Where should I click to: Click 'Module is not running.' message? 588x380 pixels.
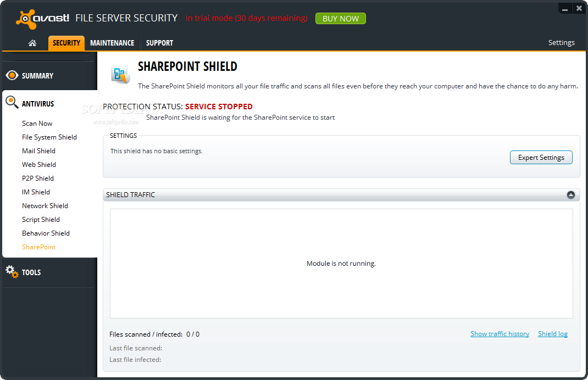coord(341,264)
